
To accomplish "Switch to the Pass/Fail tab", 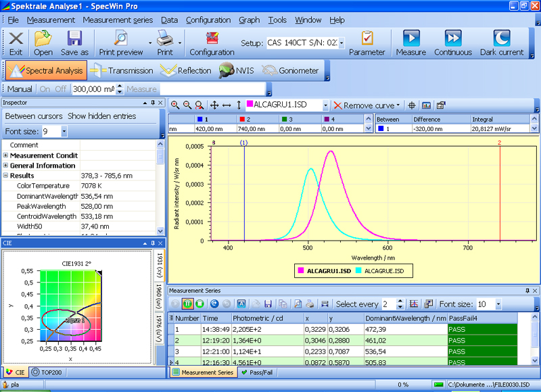I will tap(257, 372).
